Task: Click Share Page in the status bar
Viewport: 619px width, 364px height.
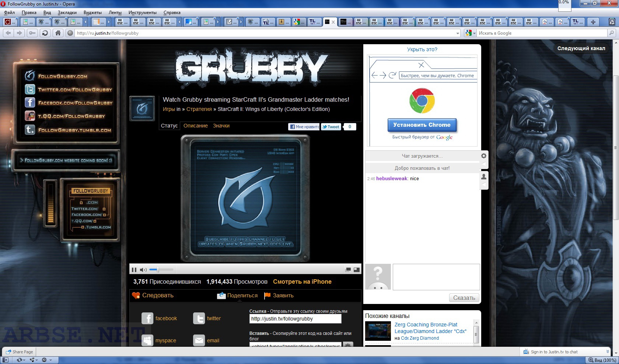Action: [19, 352]
